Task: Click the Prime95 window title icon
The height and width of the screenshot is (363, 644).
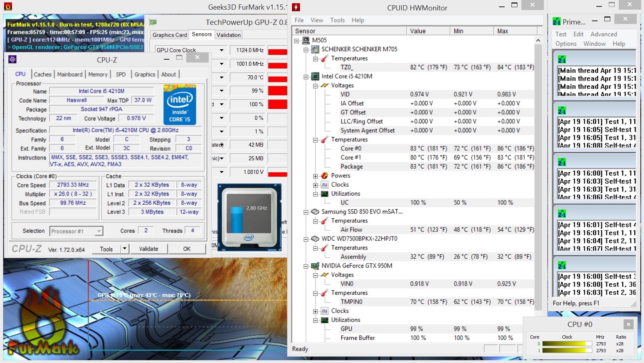Action: (557, 22)
